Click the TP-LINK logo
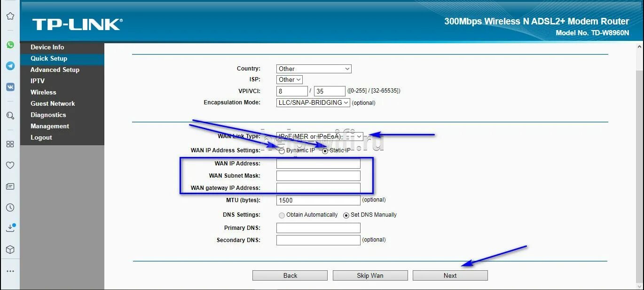This screenshot has height=290, width=644. coord(77,24)
